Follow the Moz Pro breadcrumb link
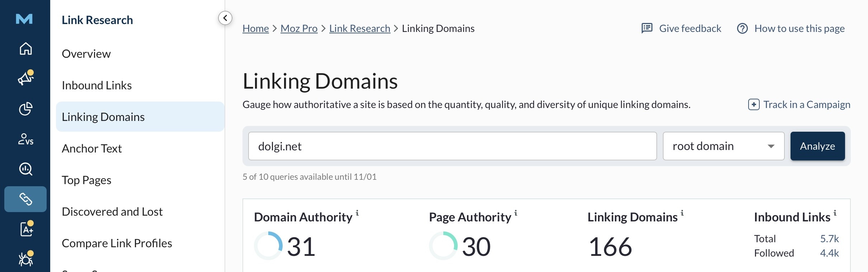This screenshot has width=868, height=272. 299,28
